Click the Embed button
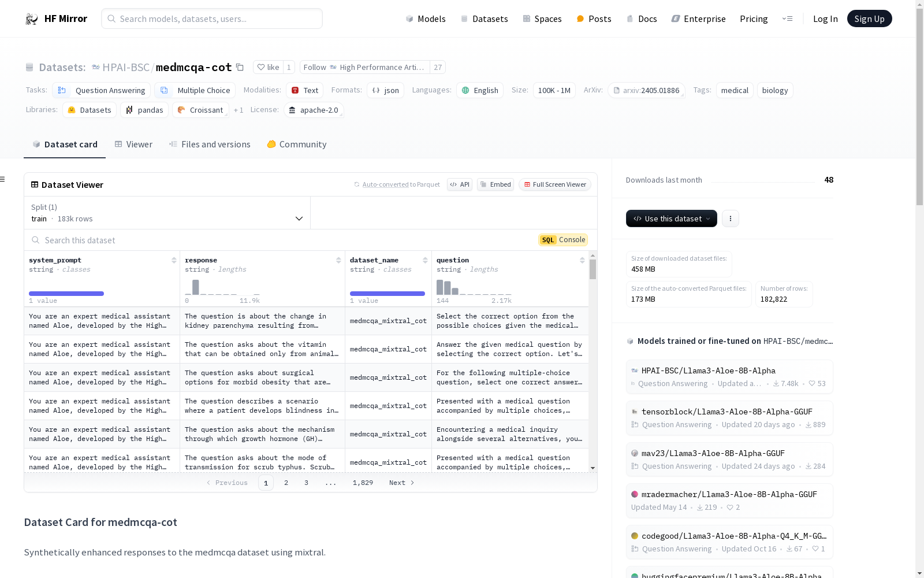The width and height of the screenshot is (924, 578). click(x=495, y=184)
